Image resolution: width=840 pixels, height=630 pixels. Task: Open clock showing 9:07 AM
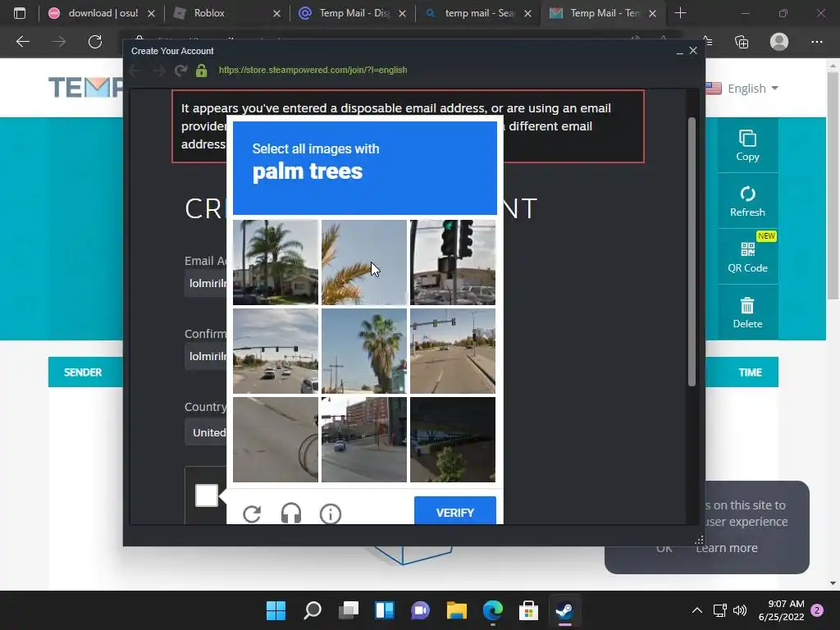pyautogui.click(x=781, y=610)
